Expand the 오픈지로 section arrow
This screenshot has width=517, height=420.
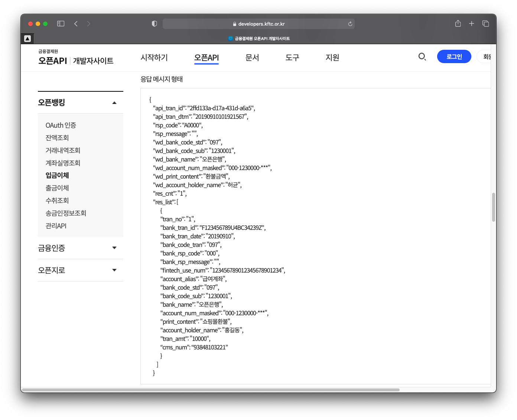114,270
